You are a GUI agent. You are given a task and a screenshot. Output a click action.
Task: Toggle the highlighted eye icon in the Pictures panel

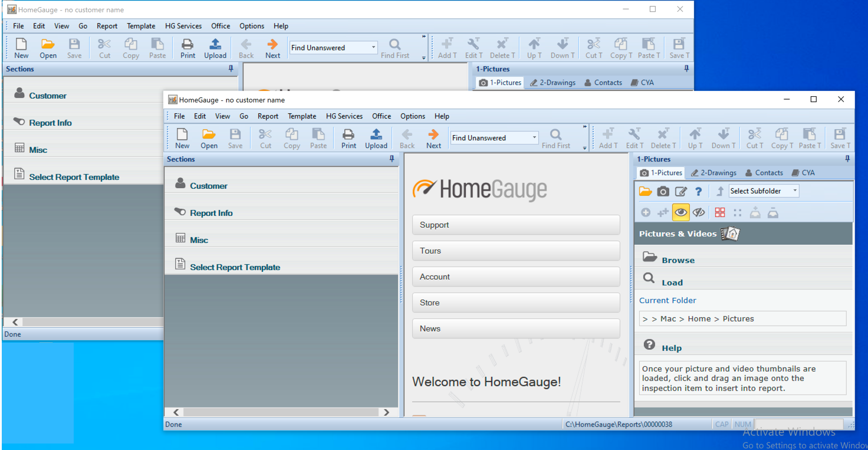click(681, 212)
